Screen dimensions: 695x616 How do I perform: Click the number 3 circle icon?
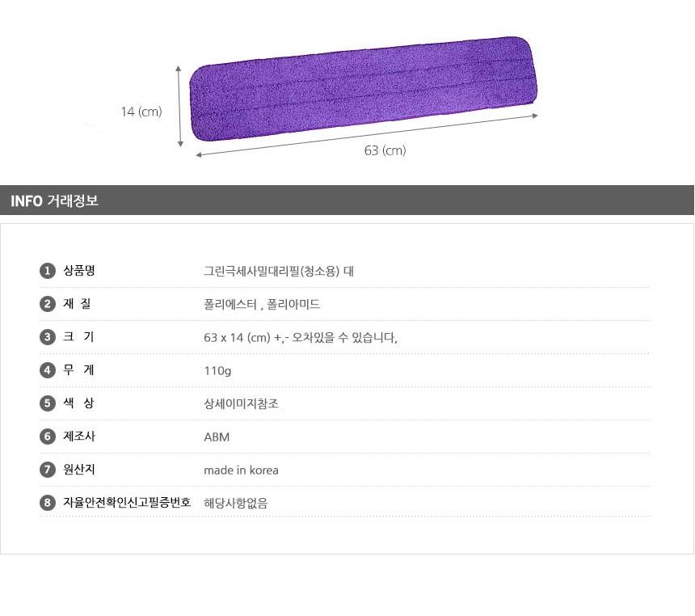click(47, 337)
